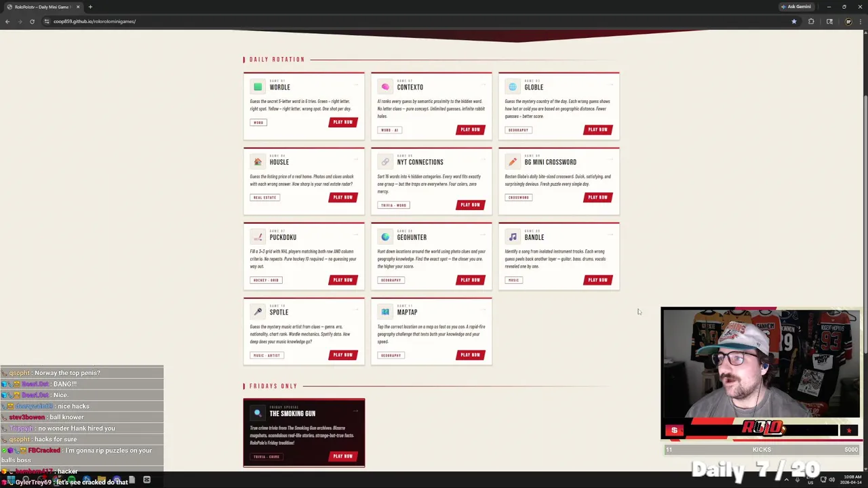Click the WORD tag on Wordle card
The height and width of the screenshot is (488, 868).
point(258,123)
